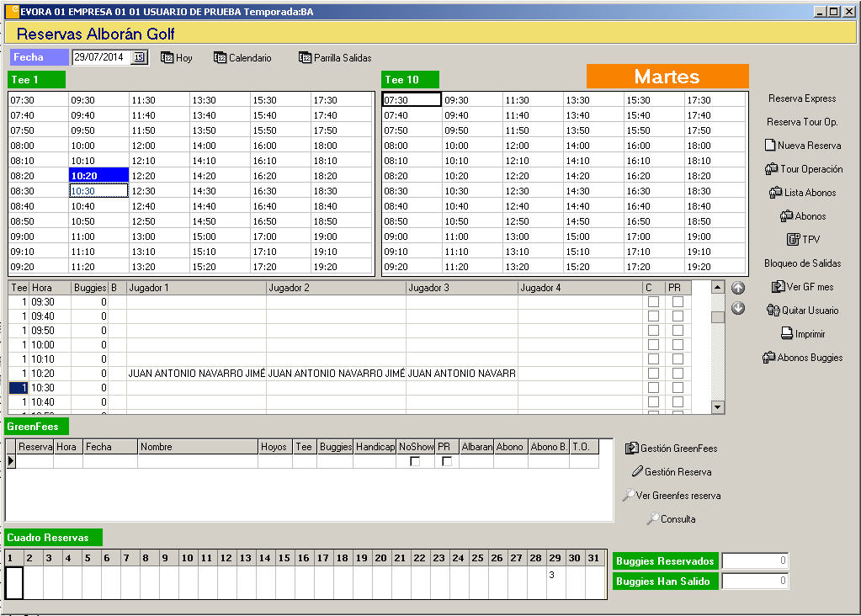Open the Calendario view

coord(242,58)
